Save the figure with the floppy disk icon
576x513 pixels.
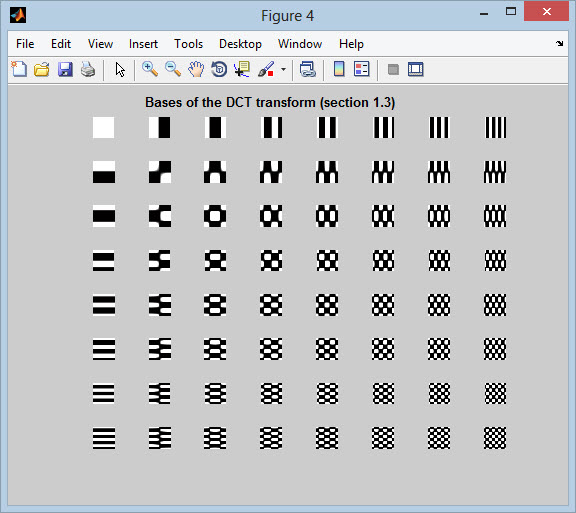point(65,69)
